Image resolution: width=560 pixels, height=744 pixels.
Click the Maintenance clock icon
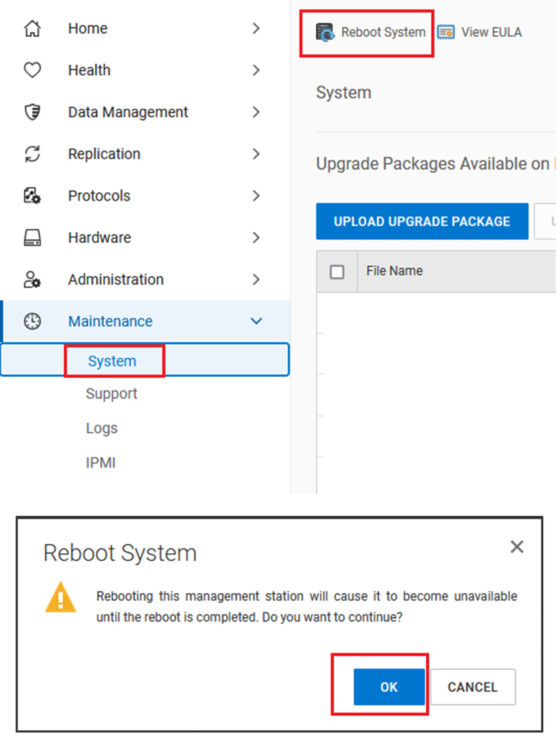pyautogui.click(x=32, y=321)
